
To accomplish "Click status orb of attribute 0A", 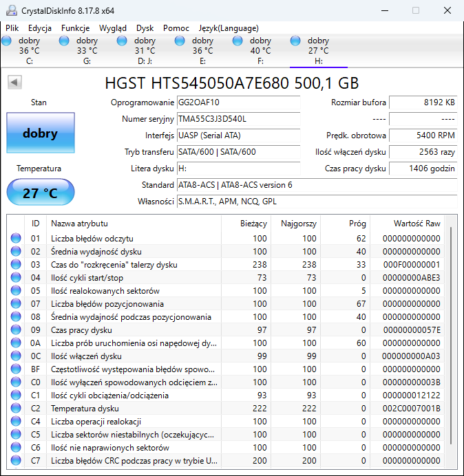I will click(16, 343).
